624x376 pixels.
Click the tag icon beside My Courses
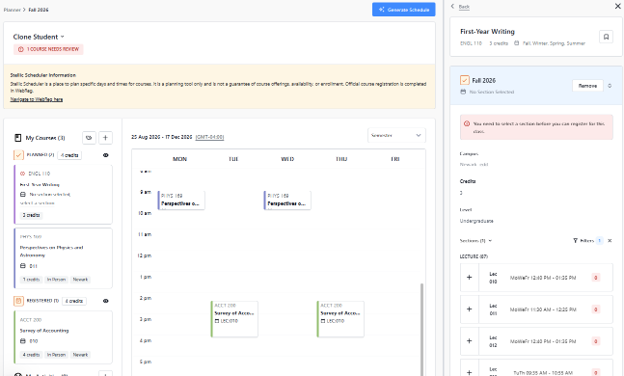pos(89,138)
